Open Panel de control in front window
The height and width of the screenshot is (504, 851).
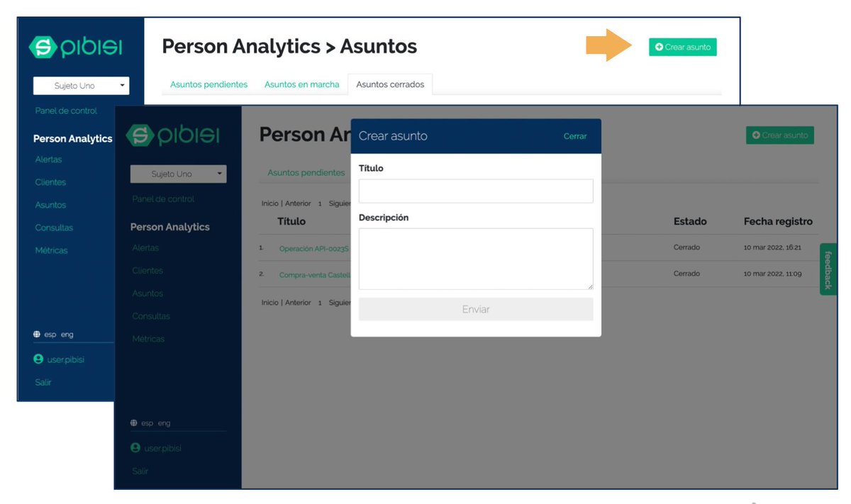click(163, 199)
